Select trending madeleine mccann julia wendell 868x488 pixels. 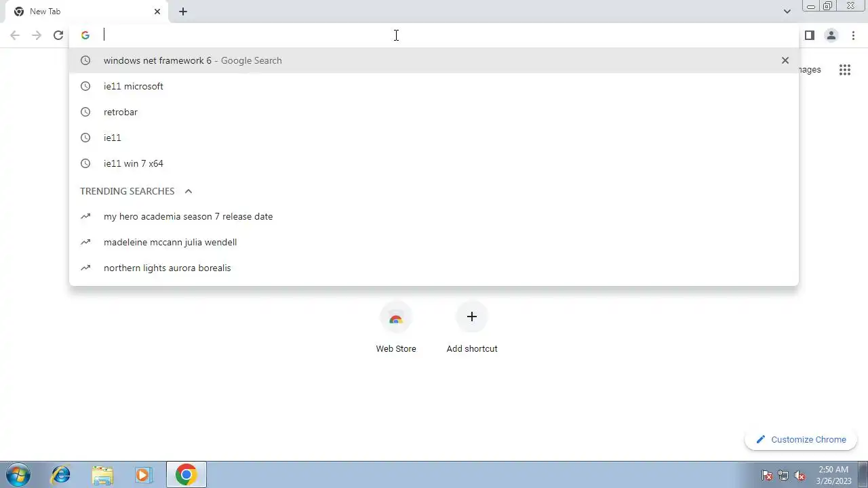click(x=434, y=242)
